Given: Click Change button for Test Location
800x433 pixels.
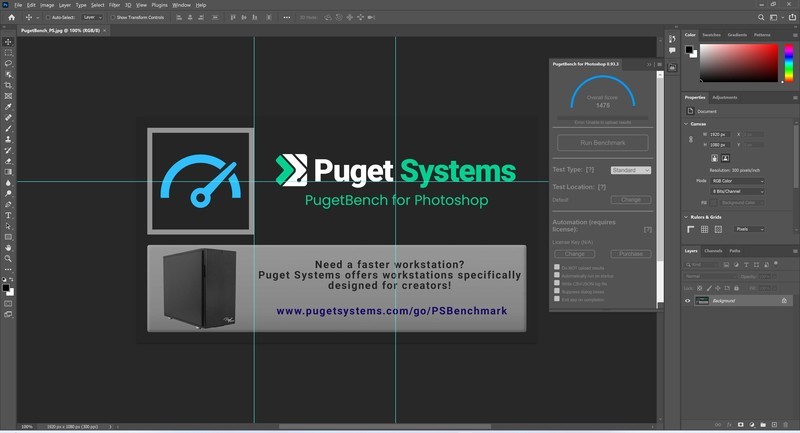Looking at the screenshot, I should click(631, 200).
